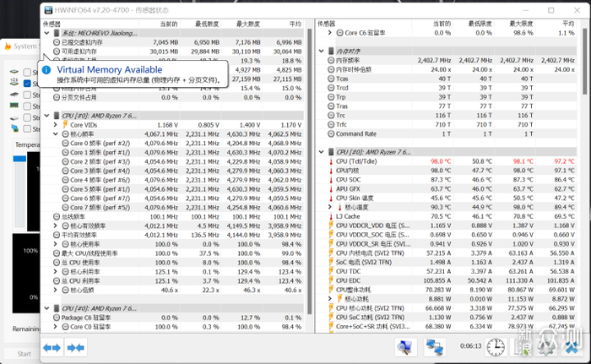This screenshot has width=591, height=364.
Task: Click the expand-all arrows toolbar button
Action: [x=52, y=348]
